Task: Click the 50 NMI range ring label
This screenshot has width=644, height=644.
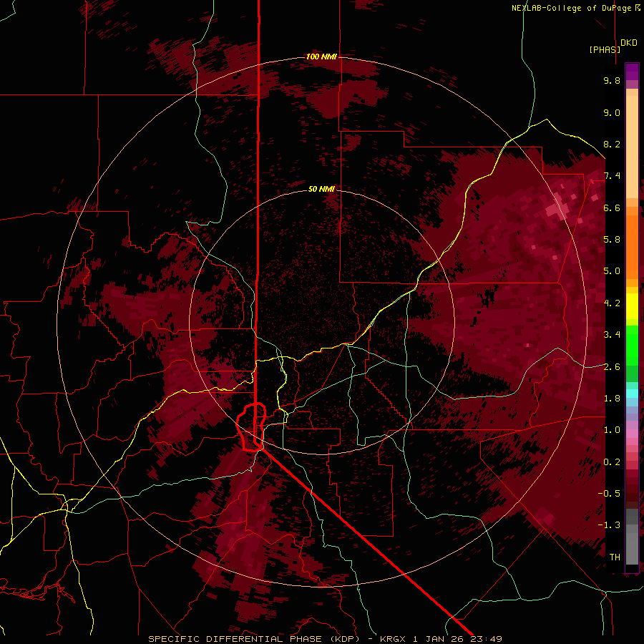Action: click(x=321, y=190)
